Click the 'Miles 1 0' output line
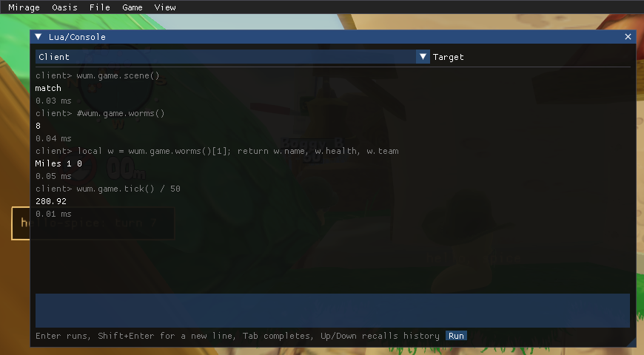Viewport: 644px width, 355px height. click(x=58, y=163)
